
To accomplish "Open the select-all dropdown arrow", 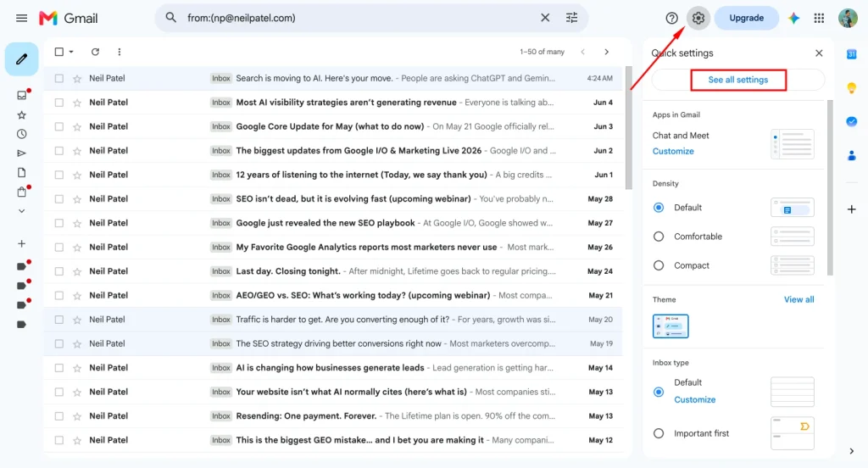I will pyautogui.click(x=71, y=52).
